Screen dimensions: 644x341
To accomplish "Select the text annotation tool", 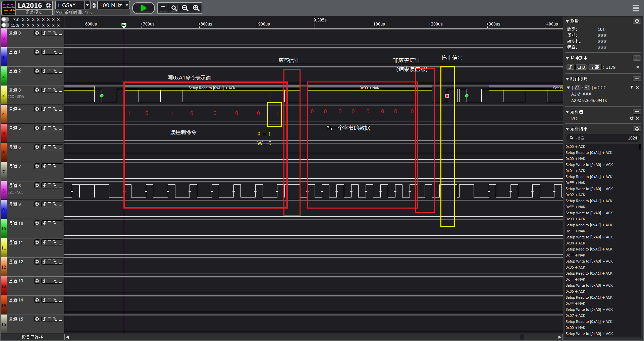I will coord(163,8).
